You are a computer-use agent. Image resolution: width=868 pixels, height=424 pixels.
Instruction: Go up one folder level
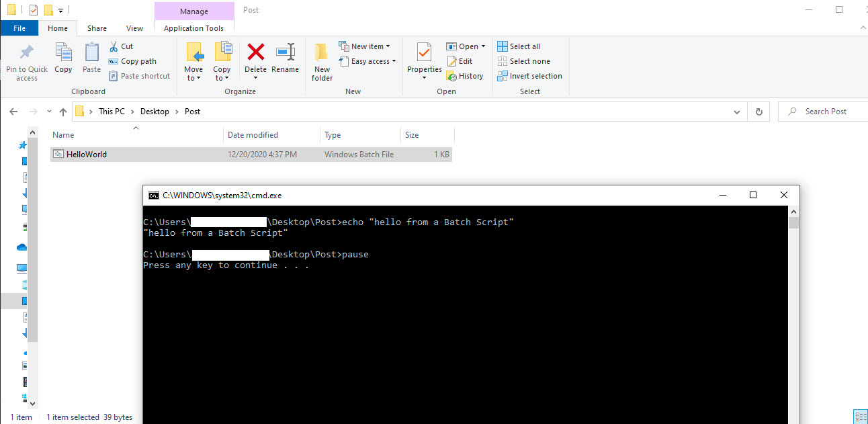pos(63,112)
